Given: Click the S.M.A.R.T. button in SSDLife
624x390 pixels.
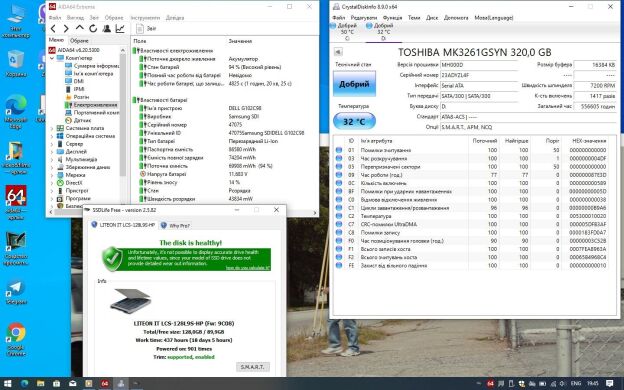Looking at the screenshot, I should pyautogui.click(x=252, y=367).
